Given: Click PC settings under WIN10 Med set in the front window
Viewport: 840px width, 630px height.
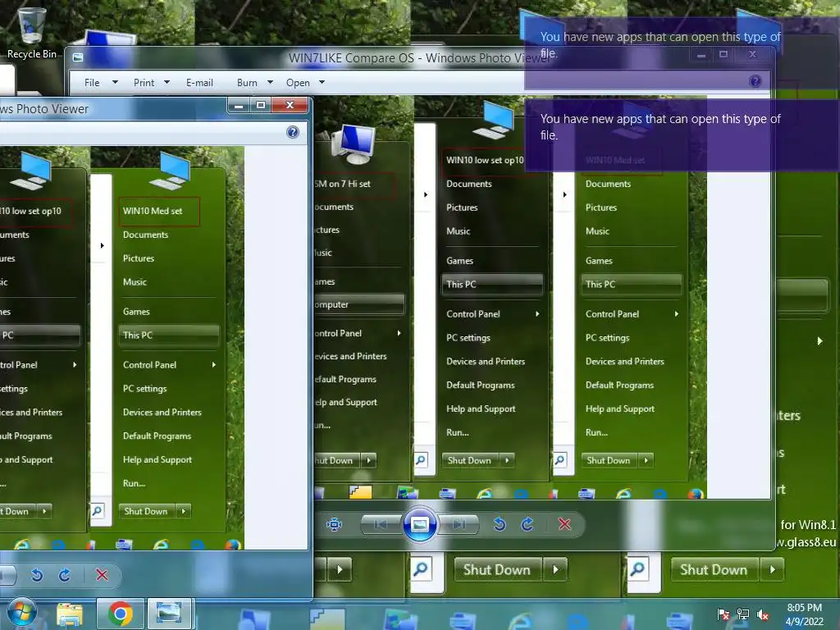Looking at the screenshot, I should point(144,388).
